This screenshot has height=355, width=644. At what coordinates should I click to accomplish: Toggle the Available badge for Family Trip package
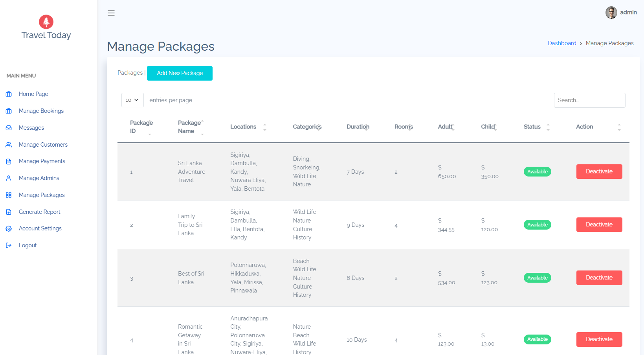pos(537,224)
